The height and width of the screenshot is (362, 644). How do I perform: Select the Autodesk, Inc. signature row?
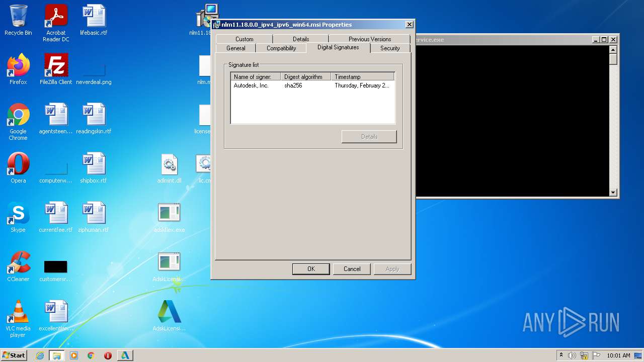(312, 85)
